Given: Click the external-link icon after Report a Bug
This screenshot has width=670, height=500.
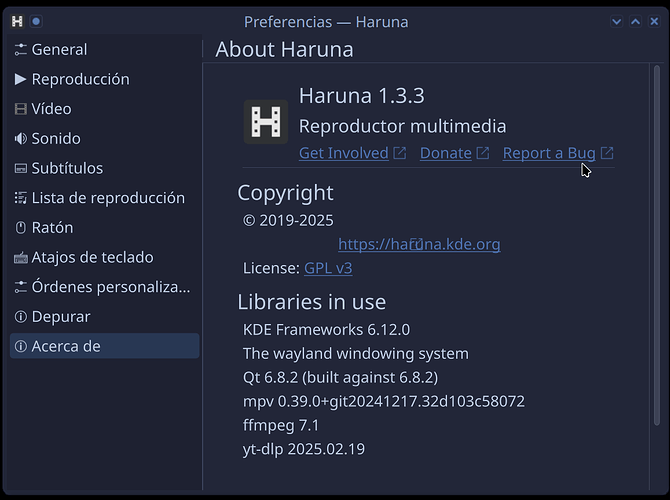Looking at the screenshot, I should [607, 153].
